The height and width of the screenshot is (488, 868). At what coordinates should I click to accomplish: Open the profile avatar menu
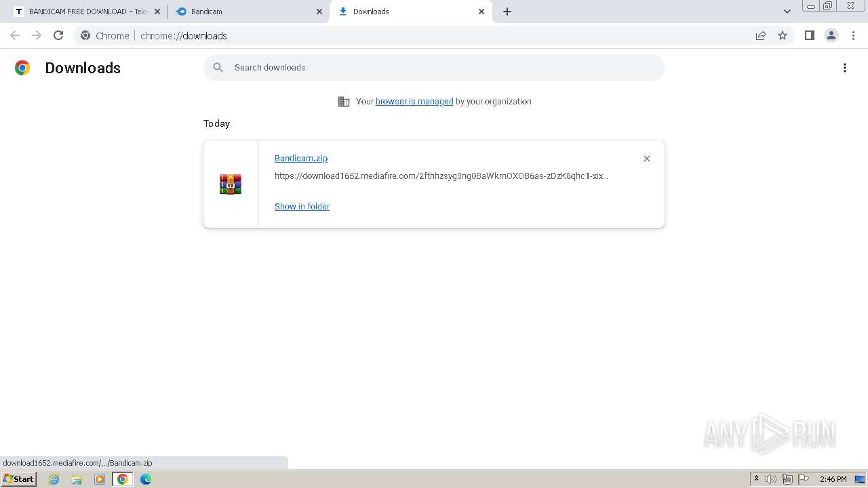click(x=831, y=35)
